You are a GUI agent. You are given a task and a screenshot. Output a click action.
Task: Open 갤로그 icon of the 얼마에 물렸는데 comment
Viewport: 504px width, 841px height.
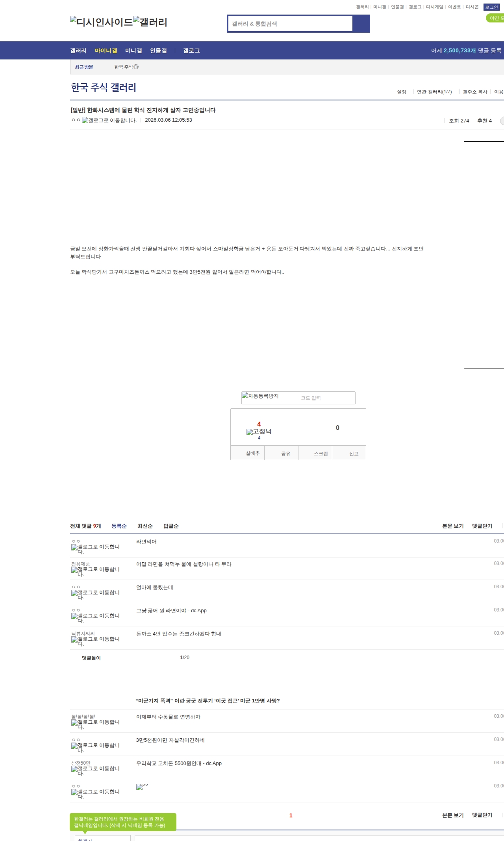click(x=95, y=595)
